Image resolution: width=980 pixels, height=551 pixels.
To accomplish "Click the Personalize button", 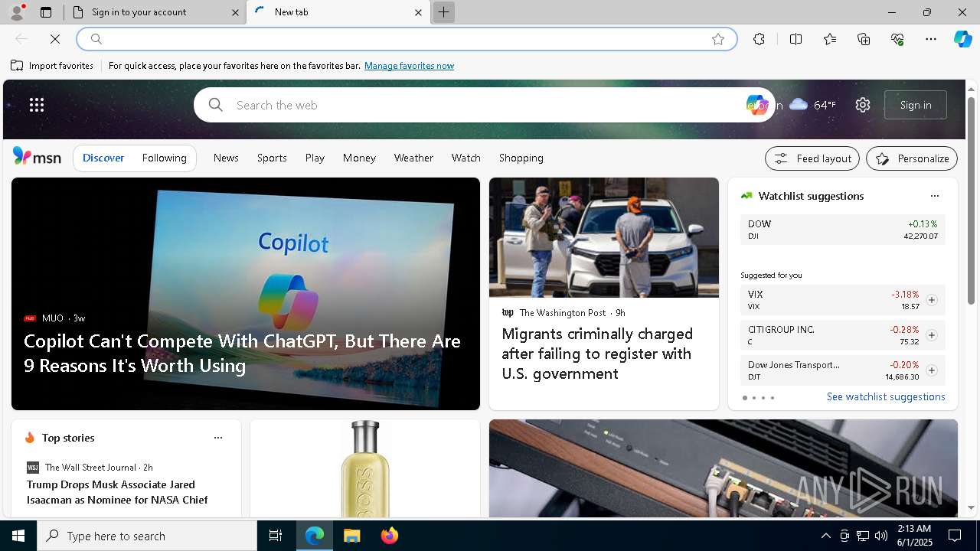I will tap(912, 158).
